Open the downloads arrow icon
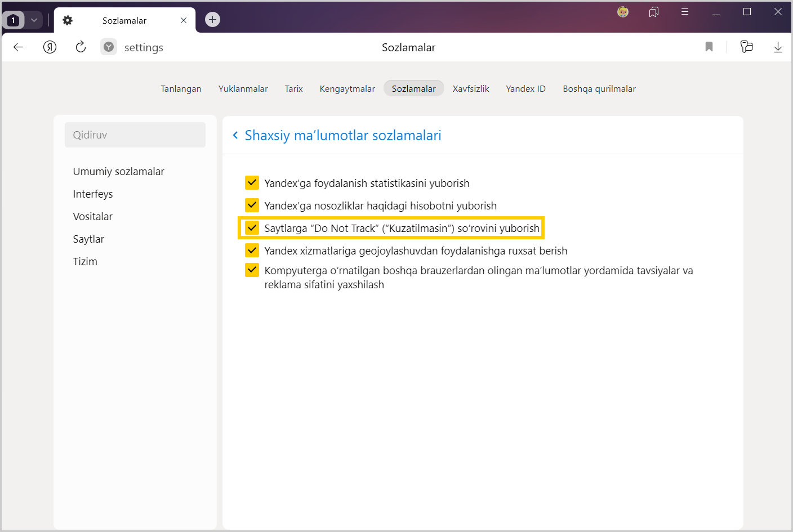This screenshot has width=793, height=532. coord(778,47)
